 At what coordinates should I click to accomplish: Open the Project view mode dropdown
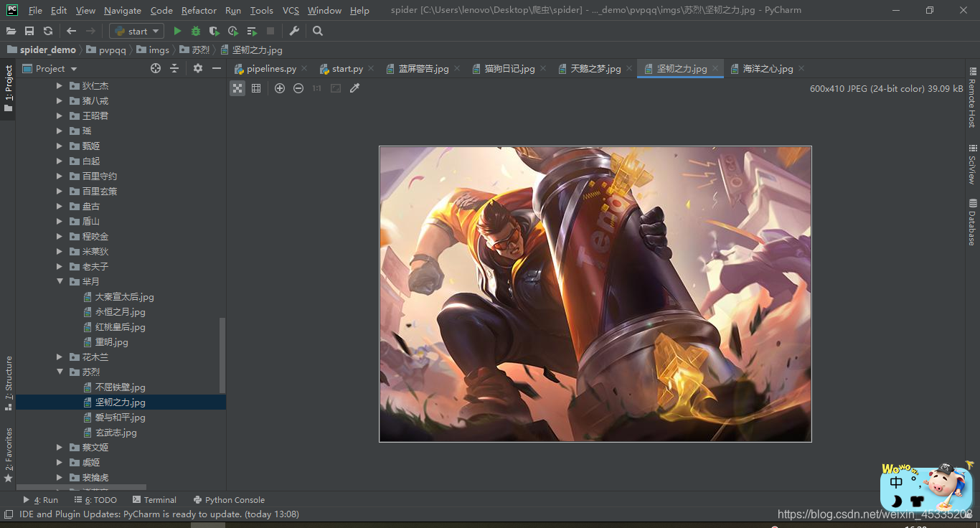[x=50, y=68]
